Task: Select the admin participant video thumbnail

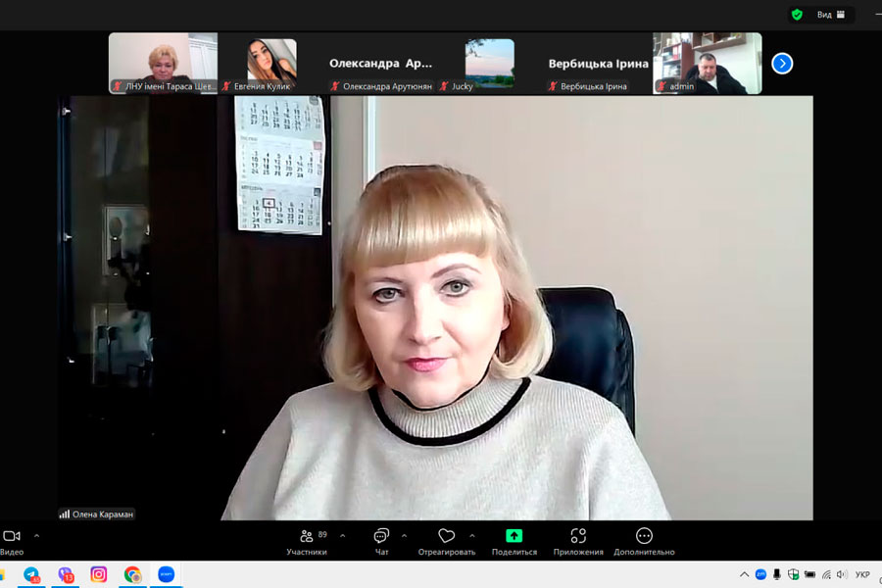Action: coord(707,63)
